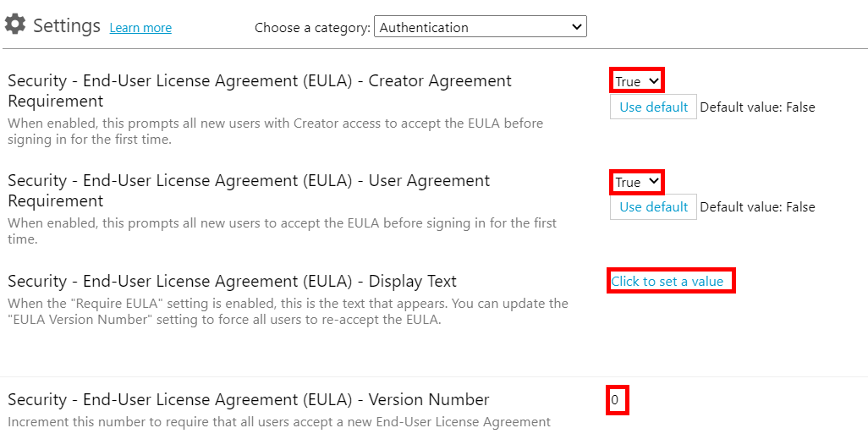The width and height of the screenshot is (868, 439).
Task: Click the 'Click to set a value' link
Action: 667,281
